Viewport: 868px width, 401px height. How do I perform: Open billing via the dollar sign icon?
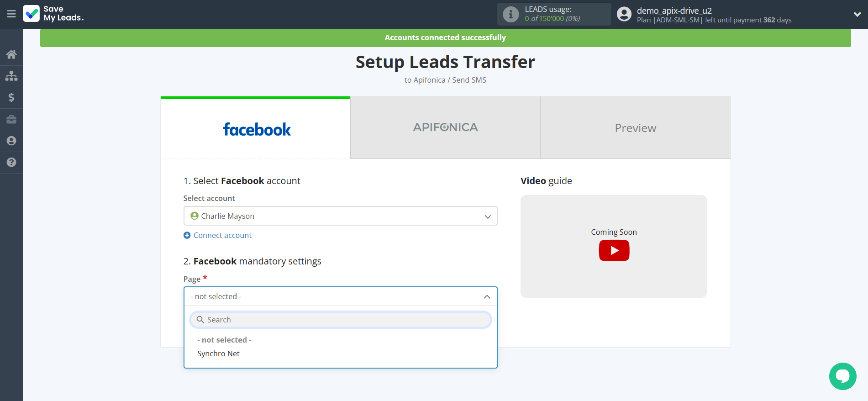click(x=11, y=97)
